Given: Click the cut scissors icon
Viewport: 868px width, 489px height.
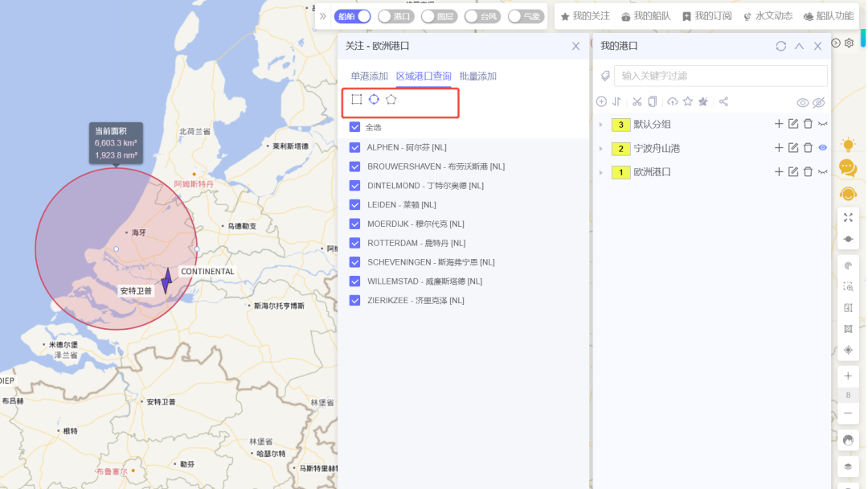Looking at the screenshot, I should click(x=637, y=101).
